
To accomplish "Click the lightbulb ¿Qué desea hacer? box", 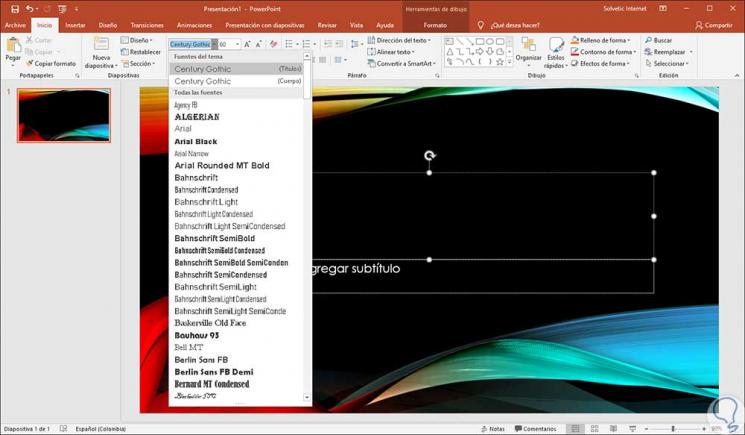I will [510, 25].
